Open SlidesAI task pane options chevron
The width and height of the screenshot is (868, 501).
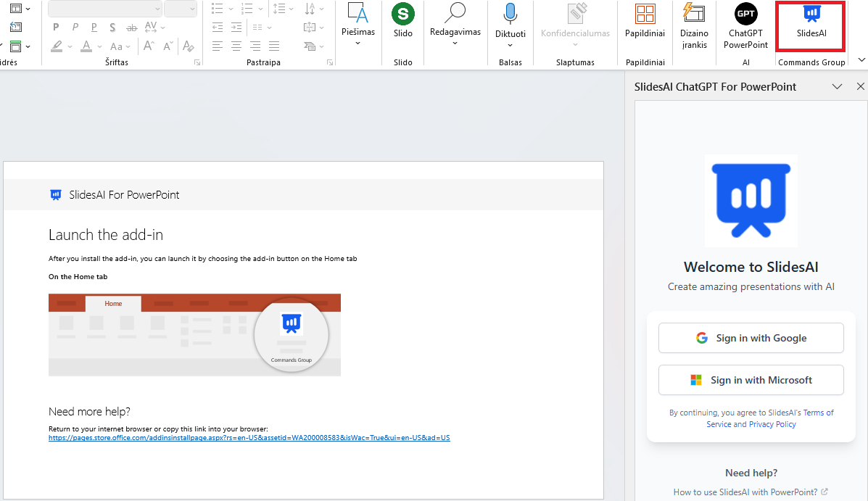pyautogui.click(x=837, y=86)
